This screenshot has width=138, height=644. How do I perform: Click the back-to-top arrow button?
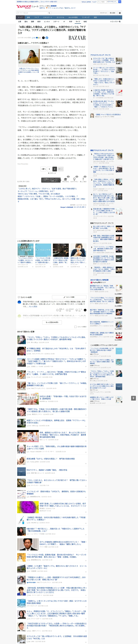coord(133,398)
